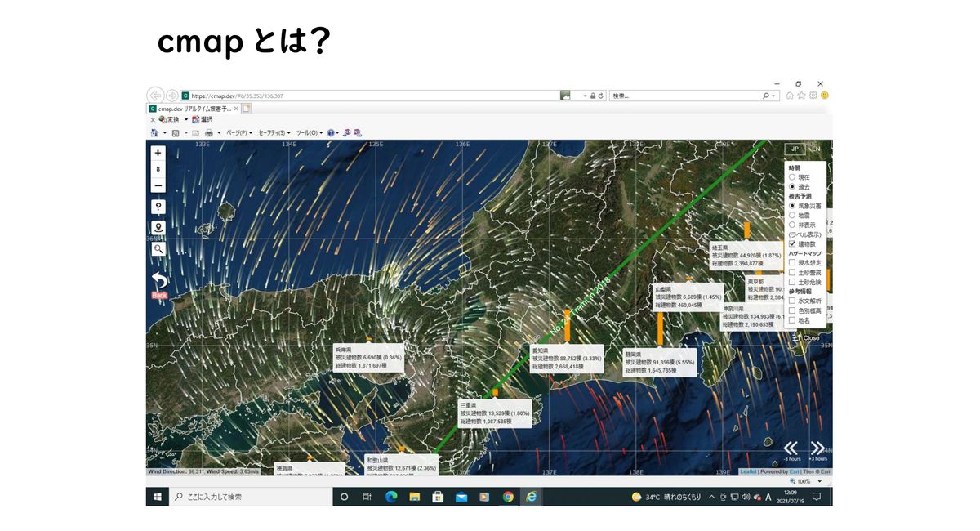
Task: Step back 3 hours on the map
Action: pos(790,450)
